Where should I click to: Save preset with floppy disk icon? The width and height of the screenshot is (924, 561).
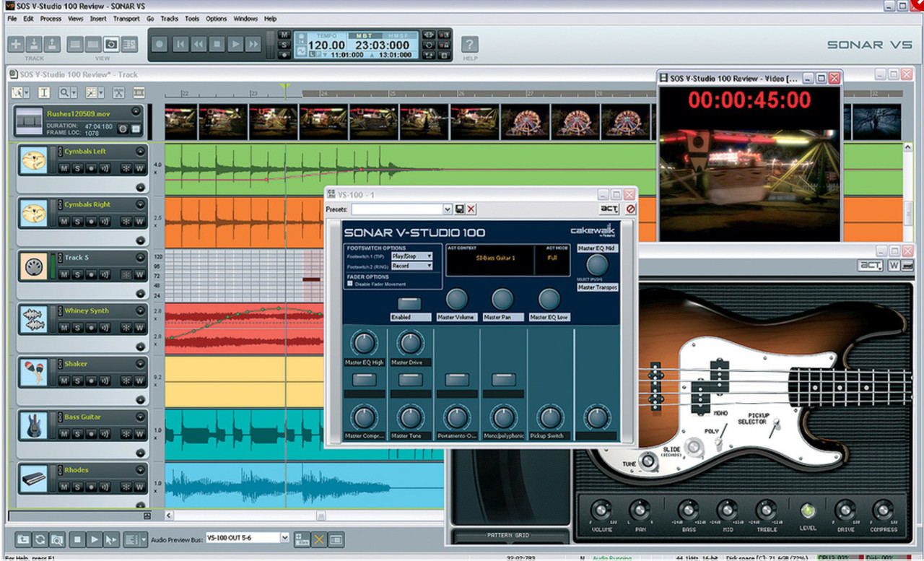[x=459, y=209]
